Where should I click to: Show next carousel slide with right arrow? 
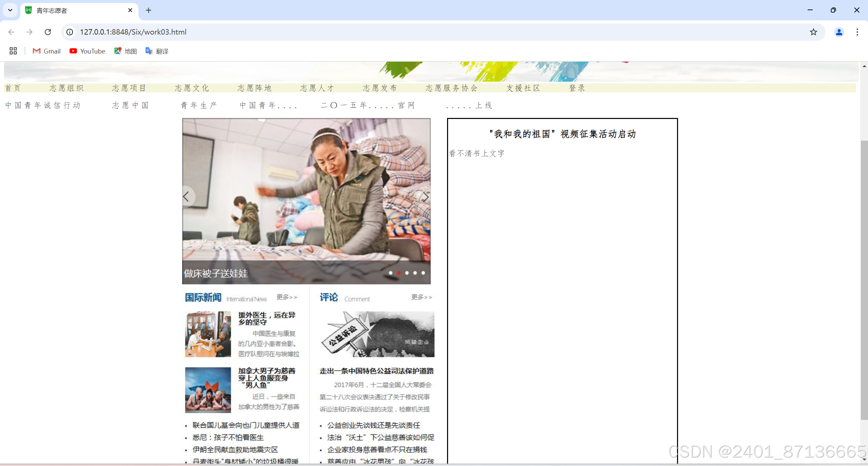[425, 197]
